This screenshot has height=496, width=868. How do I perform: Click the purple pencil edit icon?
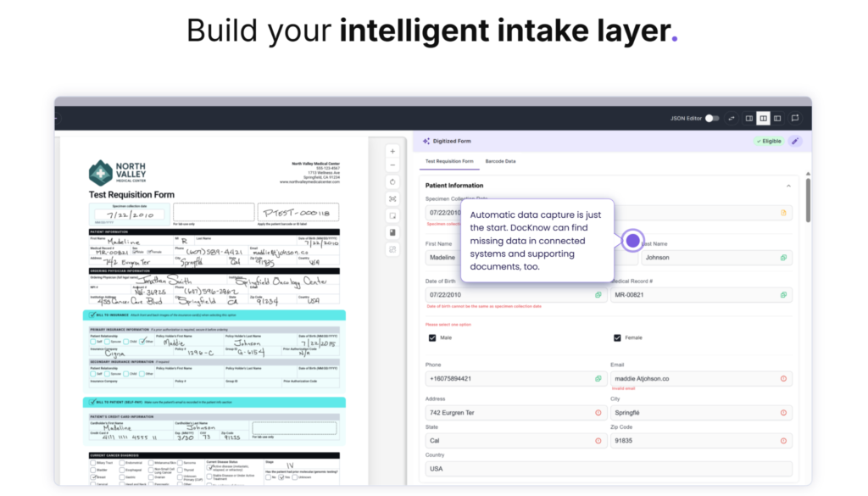(795, 141)
